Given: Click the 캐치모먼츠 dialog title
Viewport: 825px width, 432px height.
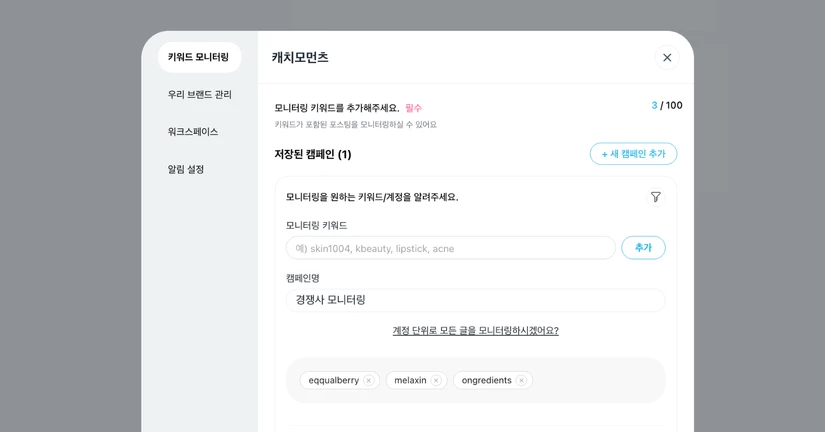Looking at the screenshot, I should (x=300, y=58).
